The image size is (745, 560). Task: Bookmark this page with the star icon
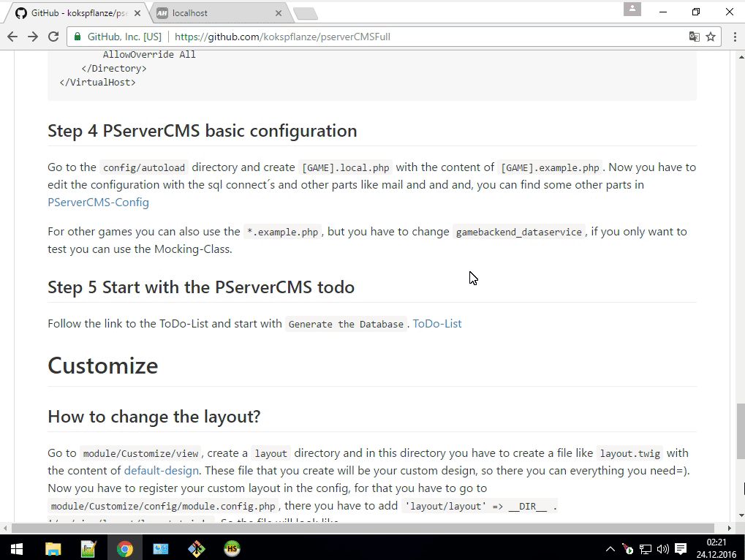click(710, 37)
